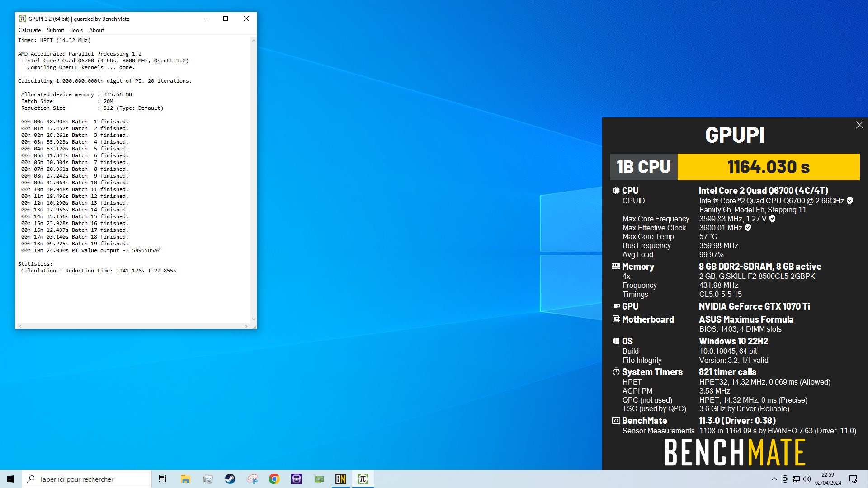Click the Meet Now tray icon
This screenshot has width=868, height=488.
point(785,479)
